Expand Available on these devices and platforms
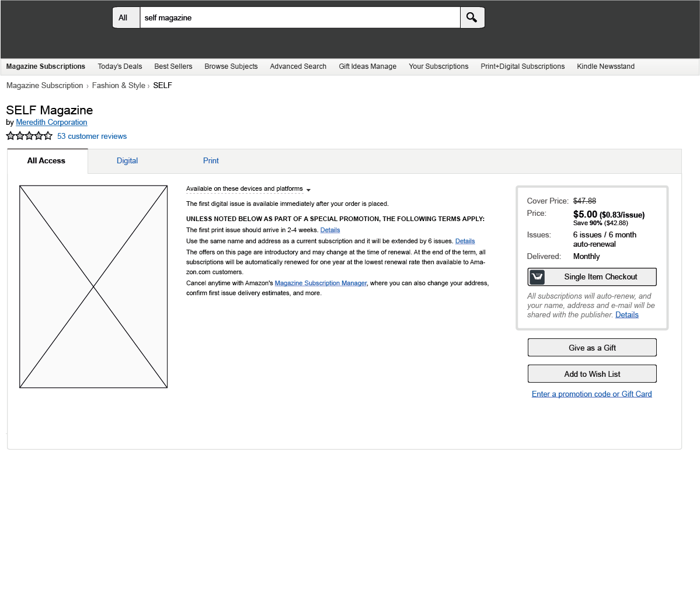This screenshot has height=595, width=700. (248, 188)
